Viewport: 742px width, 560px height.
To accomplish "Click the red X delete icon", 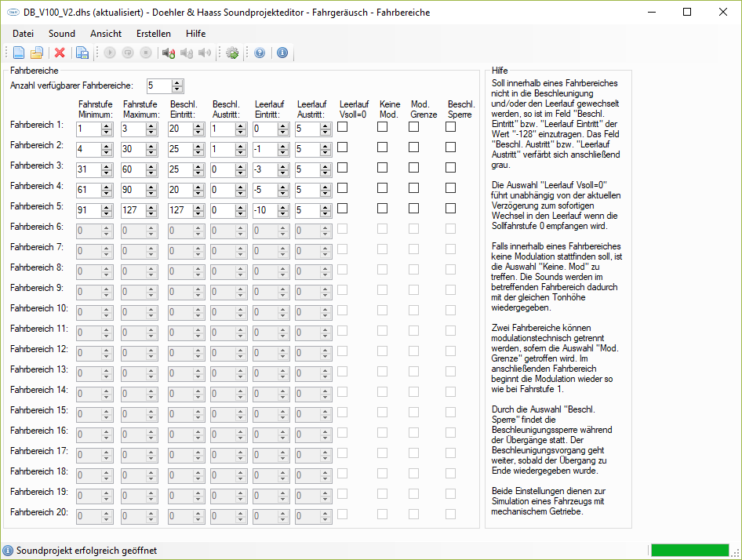I will (x=60, y=53).
